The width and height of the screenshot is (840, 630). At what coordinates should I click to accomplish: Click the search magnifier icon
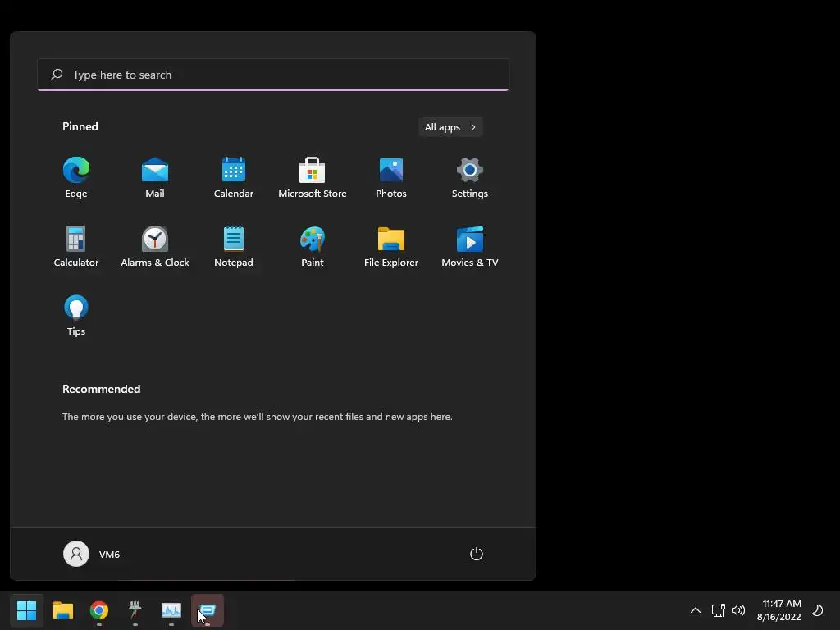click(57, 75)
